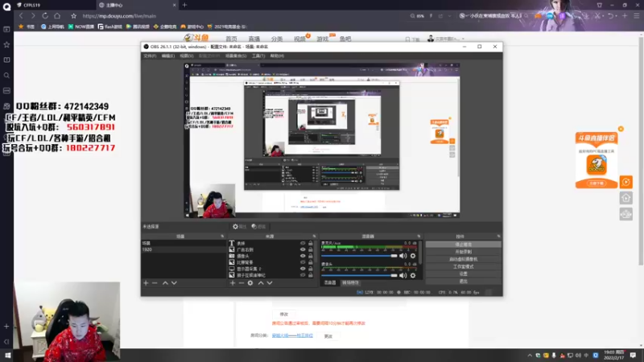Remove the selected scene with the minus icon
The height and width of the screenshot is (362, 644).
coord(155,283)
